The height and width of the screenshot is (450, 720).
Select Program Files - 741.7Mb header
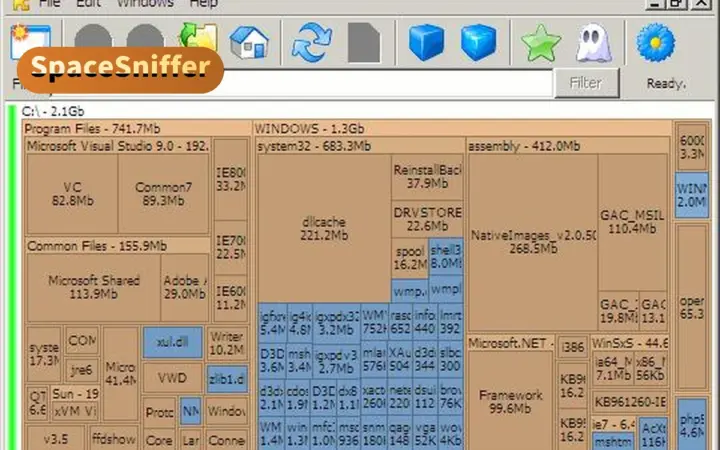point(137,129)
